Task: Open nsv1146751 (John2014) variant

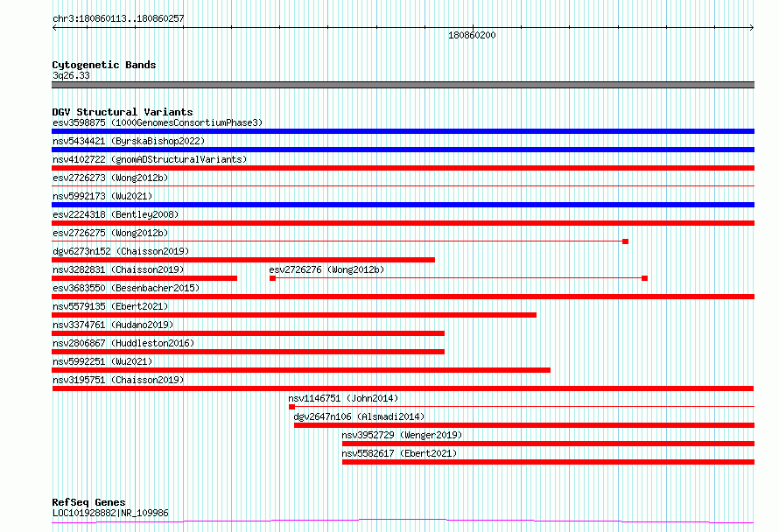Action: pos(343,398)
